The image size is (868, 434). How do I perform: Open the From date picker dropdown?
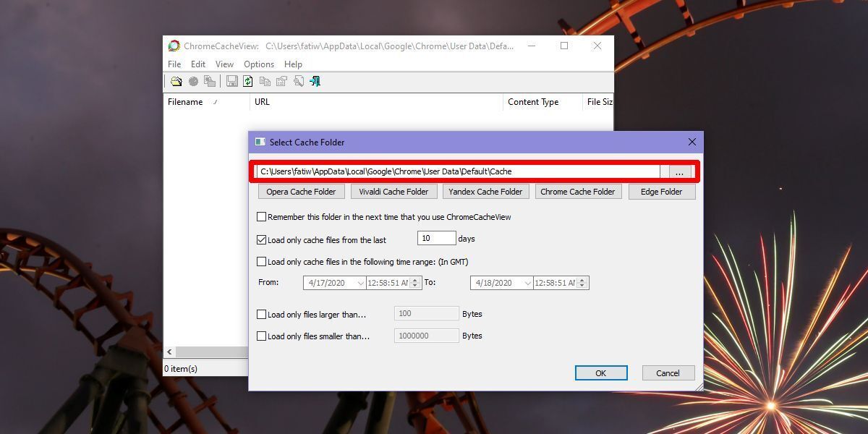click(361, 282)
